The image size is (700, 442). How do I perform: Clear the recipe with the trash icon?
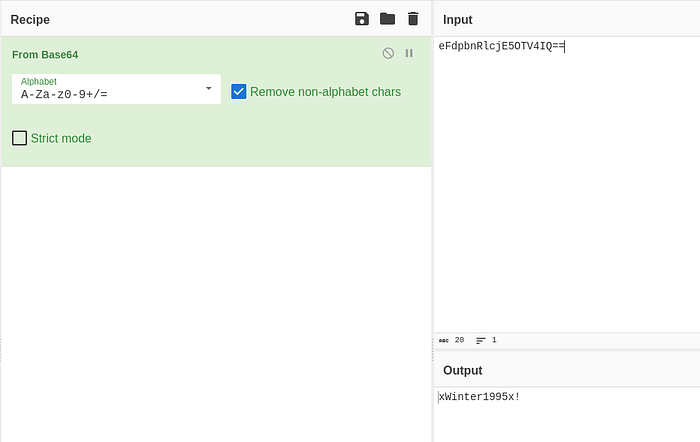click(413, 19)
